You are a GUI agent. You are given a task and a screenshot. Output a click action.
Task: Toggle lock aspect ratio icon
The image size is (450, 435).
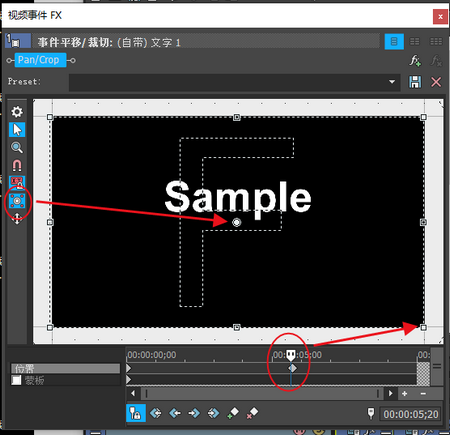(17, 182)
